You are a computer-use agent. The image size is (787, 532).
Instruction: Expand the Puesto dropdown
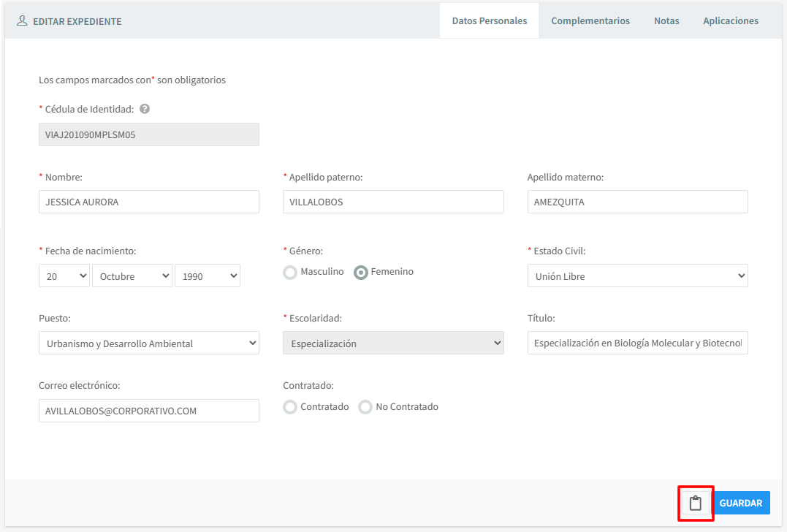[148, 343]
